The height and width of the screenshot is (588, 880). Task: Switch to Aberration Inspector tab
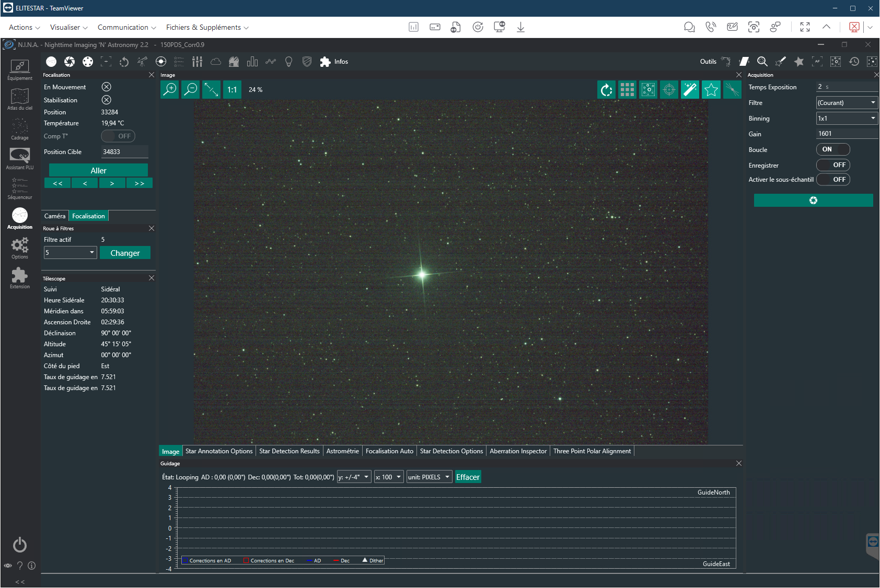518,451
